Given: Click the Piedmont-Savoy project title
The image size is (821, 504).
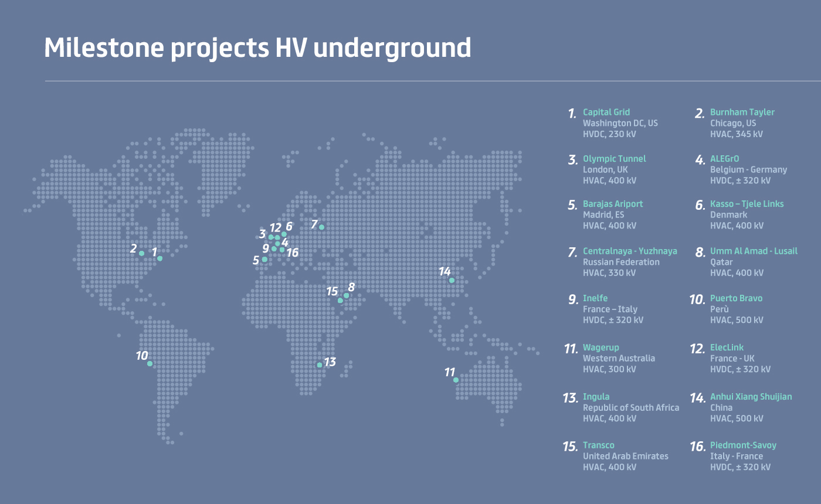Looking at the screenshot, I should 743,445.
